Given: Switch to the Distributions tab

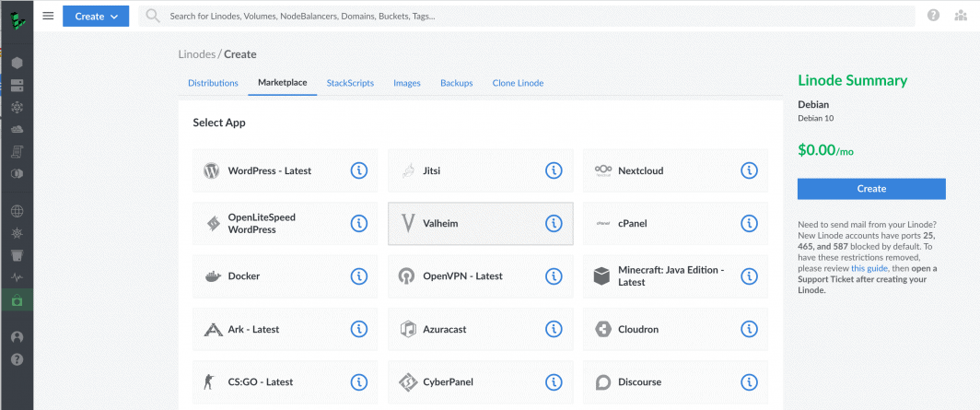Looking at the screenshot, I should point(213,83).
